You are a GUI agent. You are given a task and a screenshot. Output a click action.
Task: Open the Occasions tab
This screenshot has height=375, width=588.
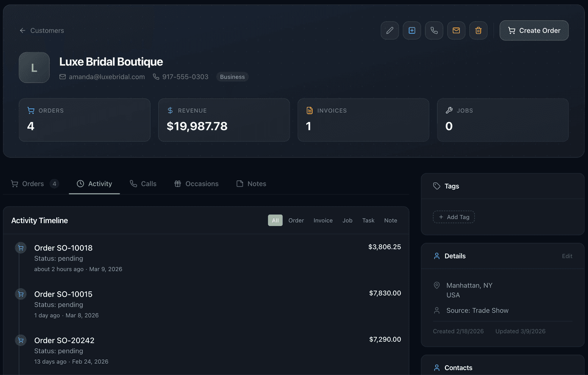point(196,184)
